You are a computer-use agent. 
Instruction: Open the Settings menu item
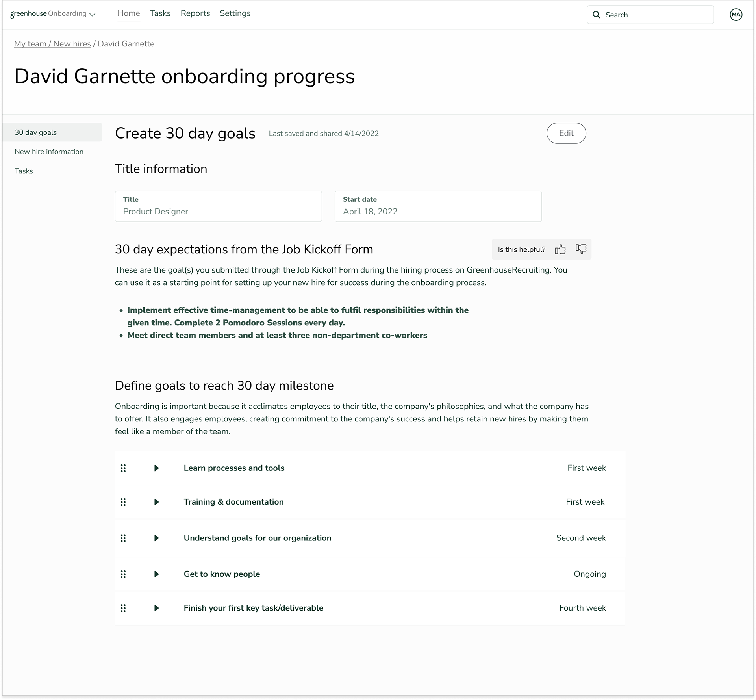point(235,13)
